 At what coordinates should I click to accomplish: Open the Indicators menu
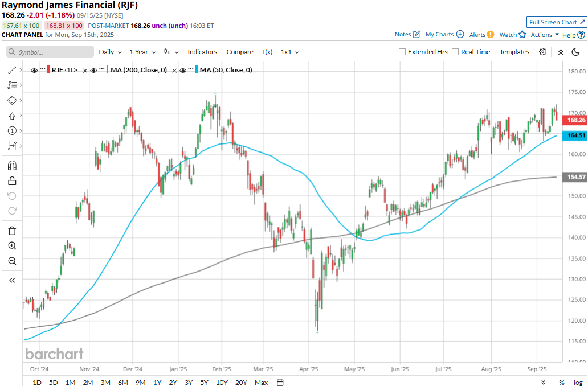tap(202, 52)
